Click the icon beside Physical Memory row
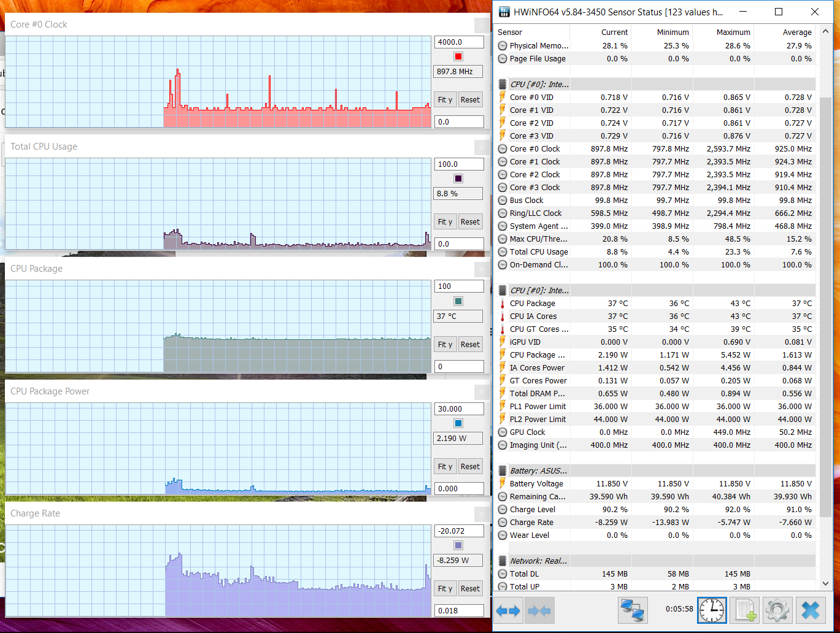Viewport: 840px width, 633px height. click(503, 45)
